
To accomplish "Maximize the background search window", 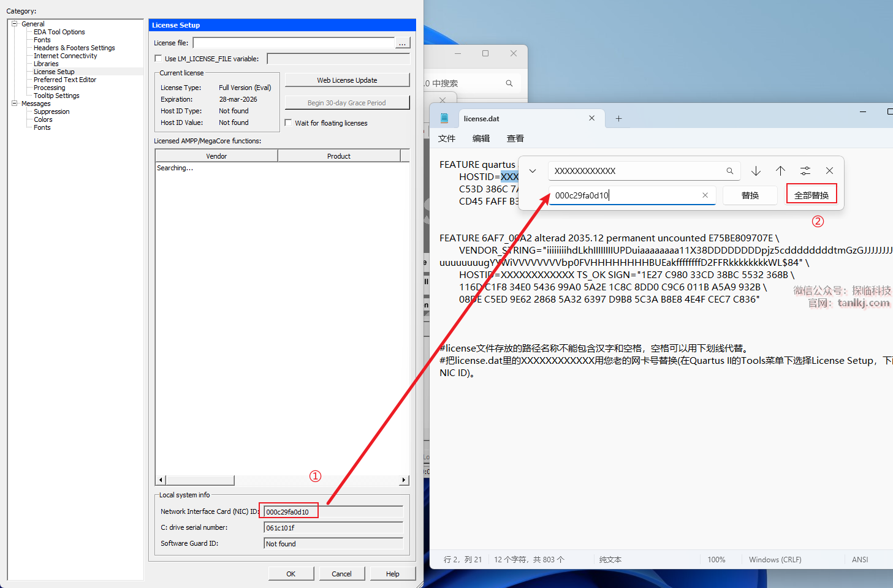I will (x=485, y=53).
